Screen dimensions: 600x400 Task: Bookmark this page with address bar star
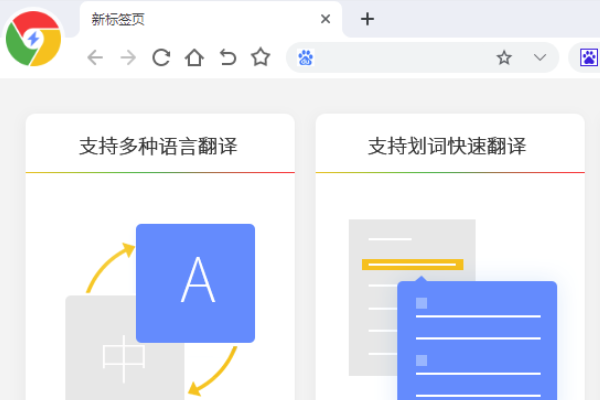click(504, 58)
